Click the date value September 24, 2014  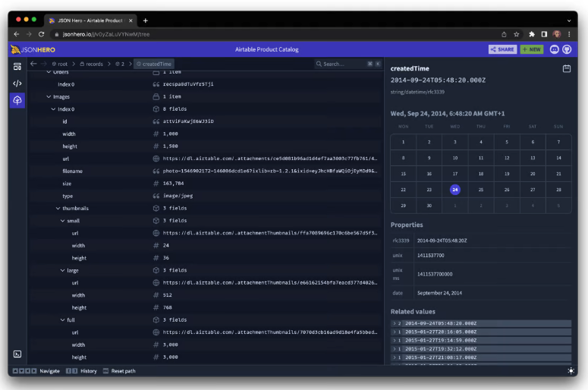click(439, 293)
